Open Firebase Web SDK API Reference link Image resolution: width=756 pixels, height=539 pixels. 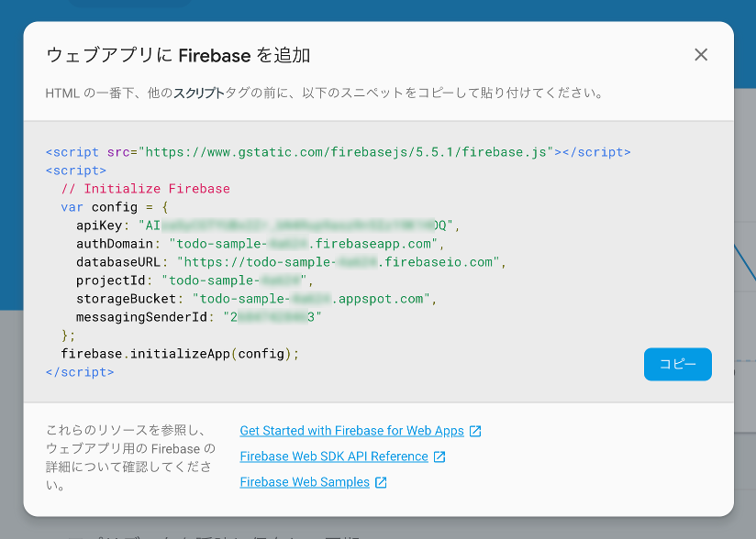coord(334,456)
